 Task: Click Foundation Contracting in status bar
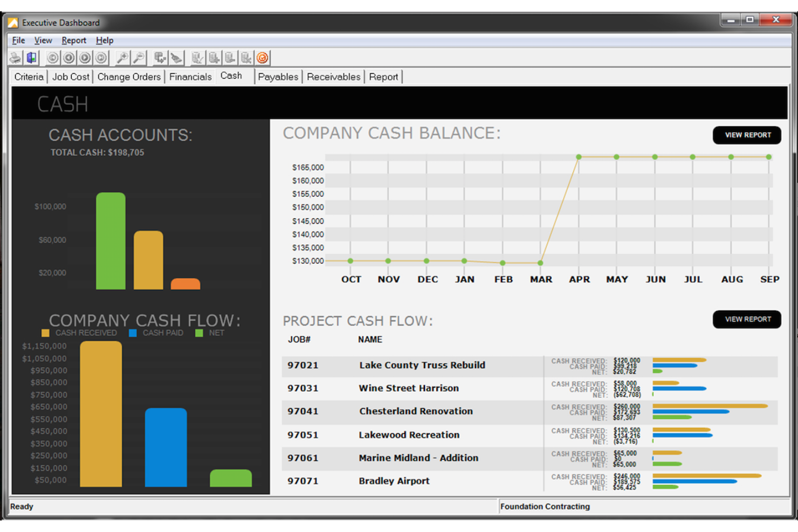[545, 507]
